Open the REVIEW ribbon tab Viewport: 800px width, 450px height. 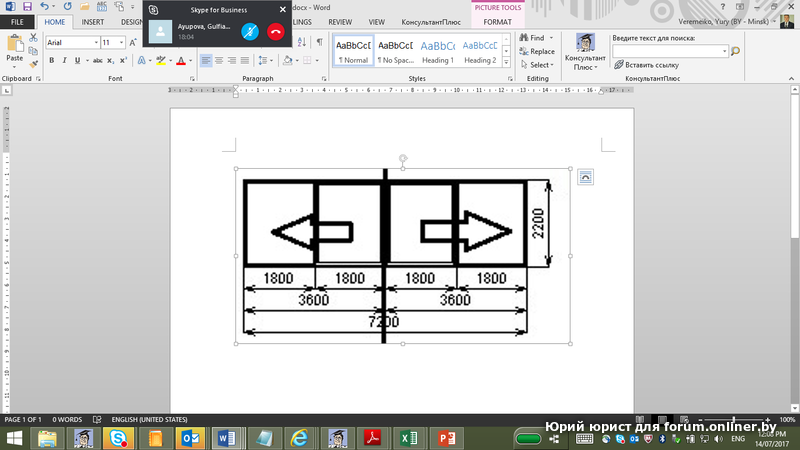coord(340,21)
